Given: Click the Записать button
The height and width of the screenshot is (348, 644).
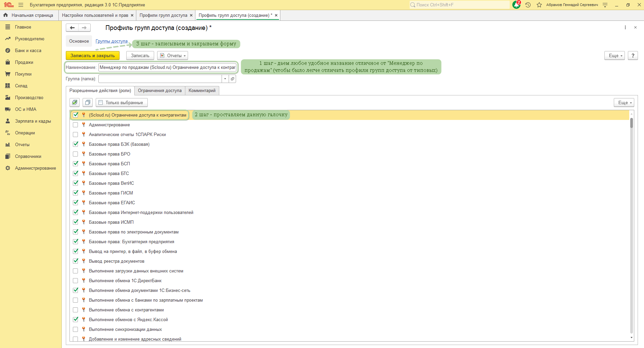Looking at the screenshot, I should tap(140, 56).
